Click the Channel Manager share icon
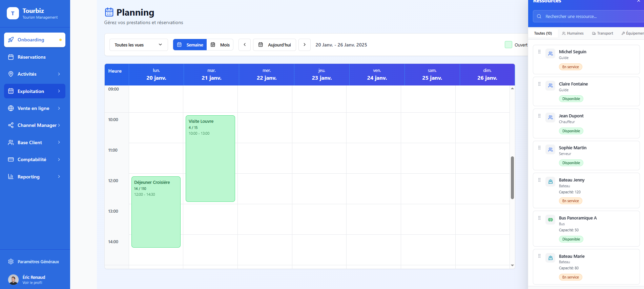Image resolution: width=644 pixels, height=289 pixels. pos(11,125)
